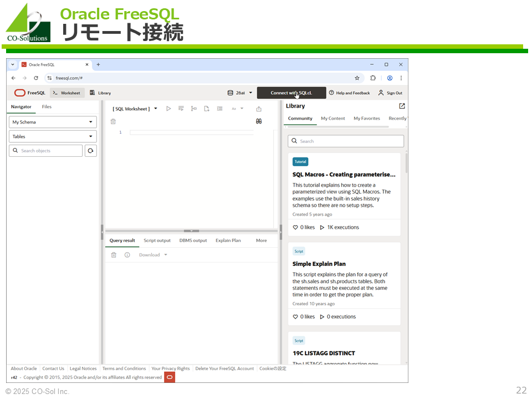This screenshot has height=399, width=532.
Task: Open the My Schema dropdown
Action: 53,122
